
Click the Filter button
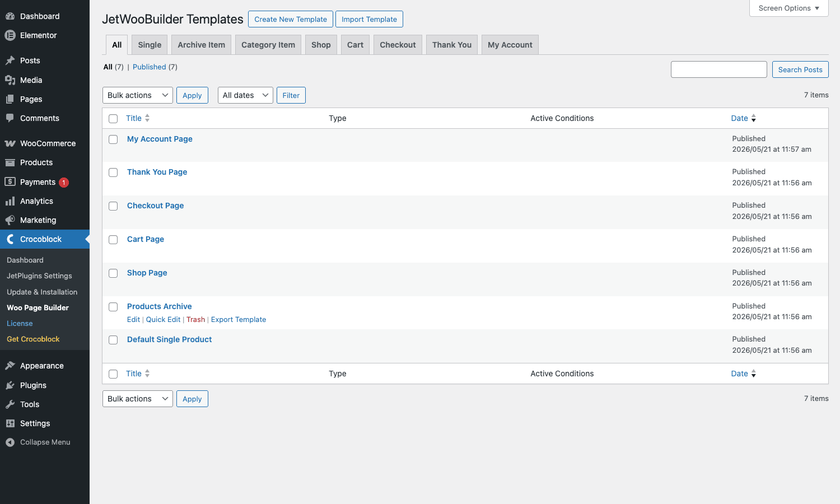(x=291, y=95)
